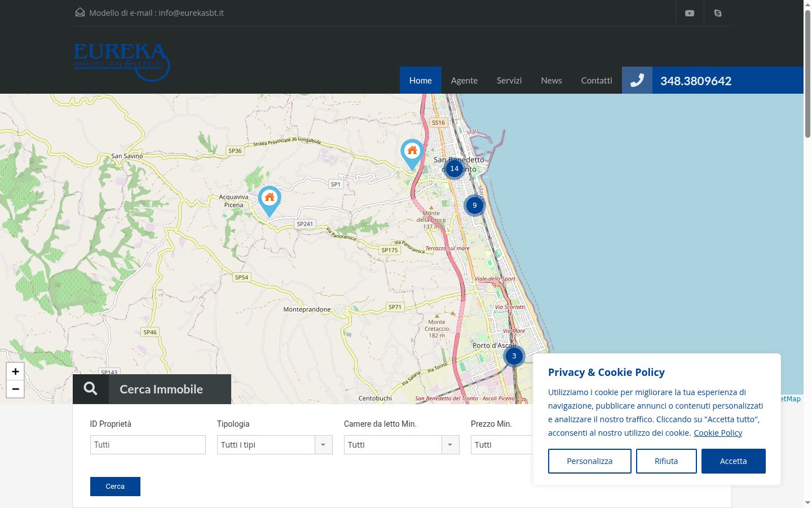Click the Eureka Immobiliare logo
812x508 pixels.
(121, 62)
